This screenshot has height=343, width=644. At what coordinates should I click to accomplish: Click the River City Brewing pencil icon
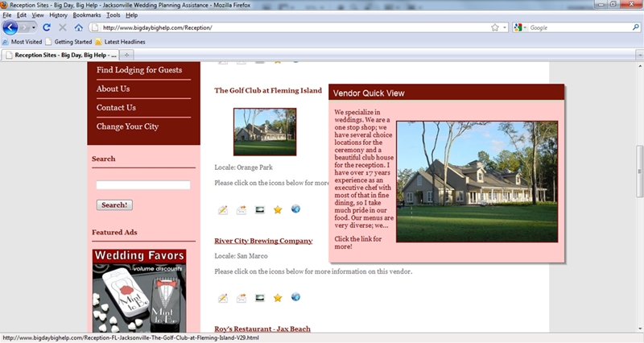[x=223, y=298]
